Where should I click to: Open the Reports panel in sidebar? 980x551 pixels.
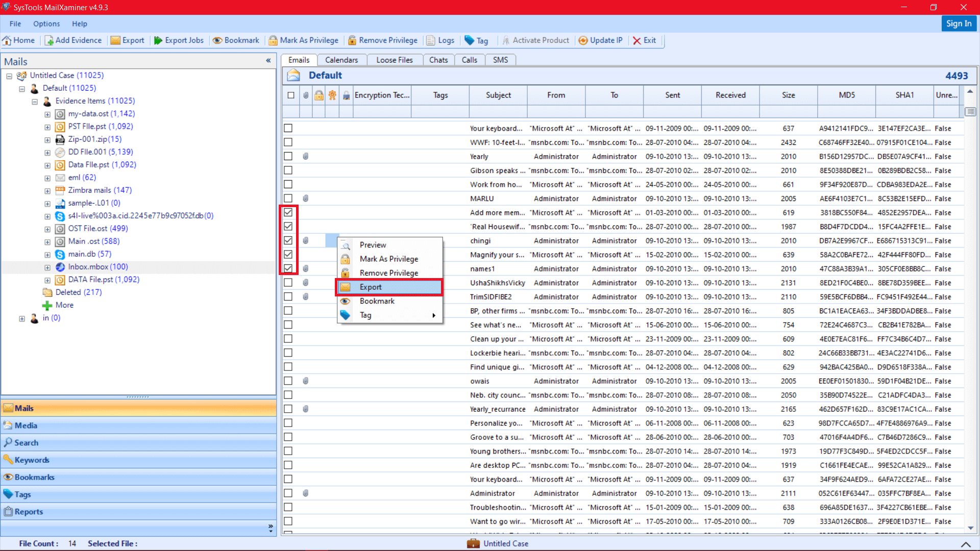pos(28,511)
